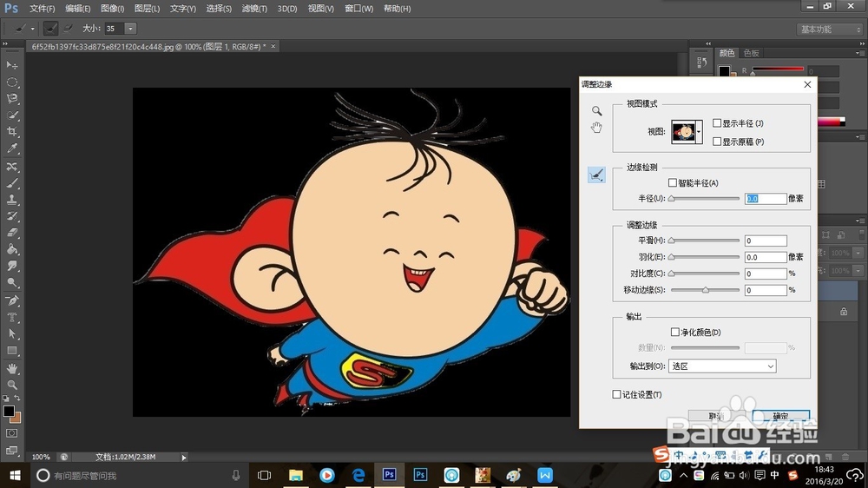Open Windows Start button
The height and width of the screenshot is (488, 868).
click(15, 475)
